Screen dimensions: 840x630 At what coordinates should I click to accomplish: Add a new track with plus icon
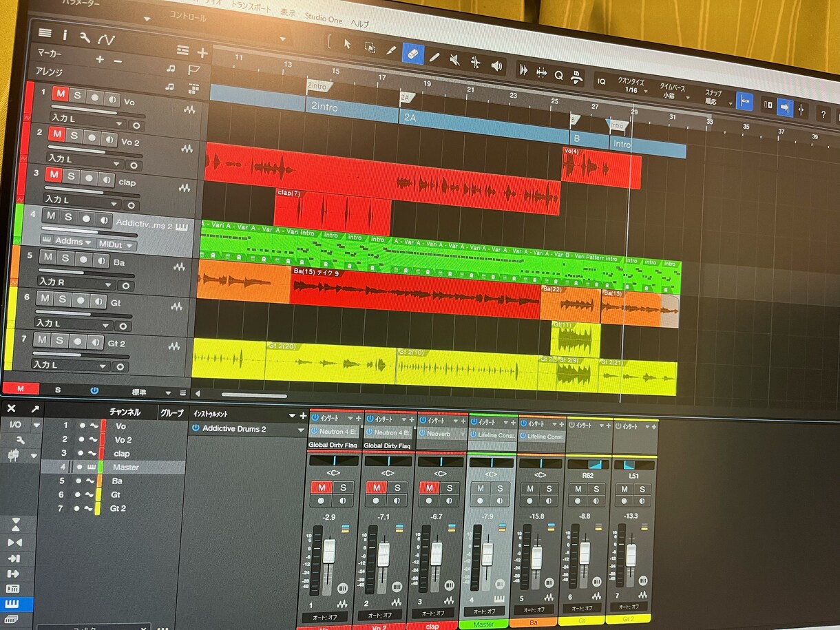coord(202,52)
